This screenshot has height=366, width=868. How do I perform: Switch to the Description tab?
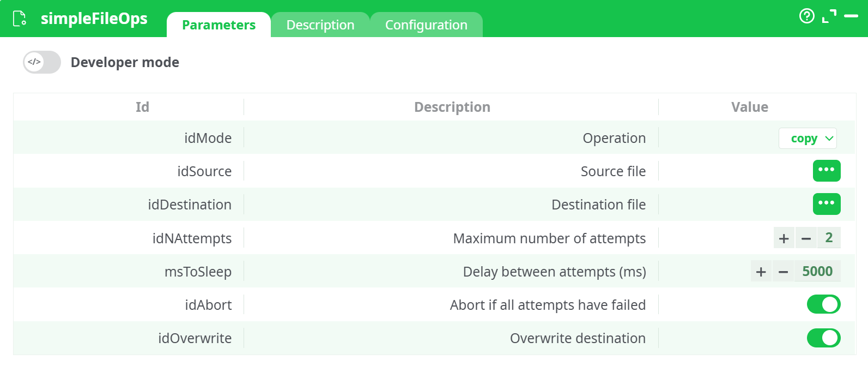[320, 25]
